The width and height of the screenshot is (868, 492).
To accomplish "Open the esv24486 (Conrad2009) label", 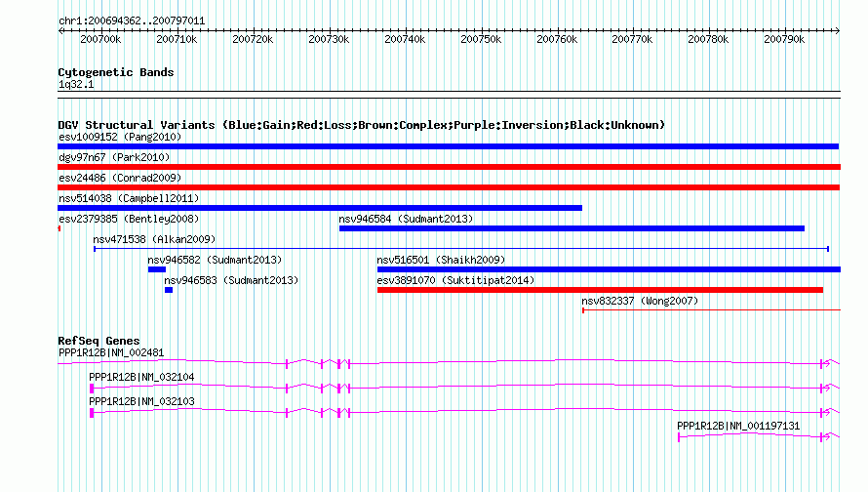I will (120, 178).
